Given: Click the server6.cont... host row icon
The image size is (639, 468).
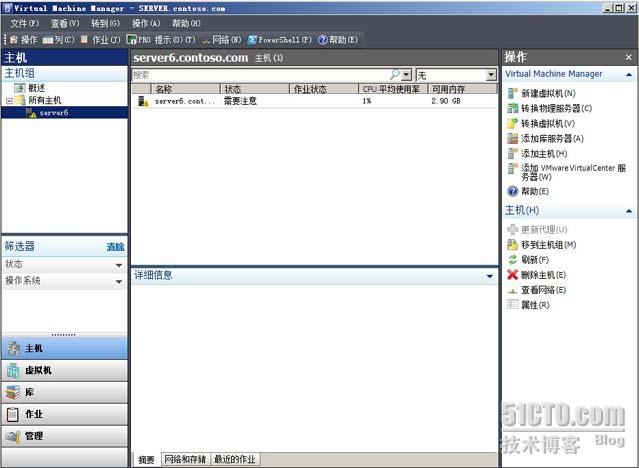Looking at the screenshot, I should click(x=143, y=101).
